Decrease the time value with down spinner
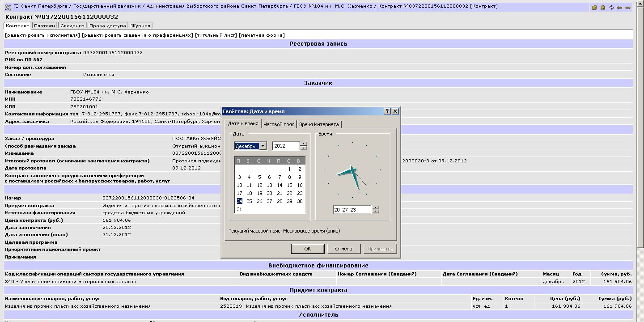Screen dimensions: 644x322 tap(375, 212)
